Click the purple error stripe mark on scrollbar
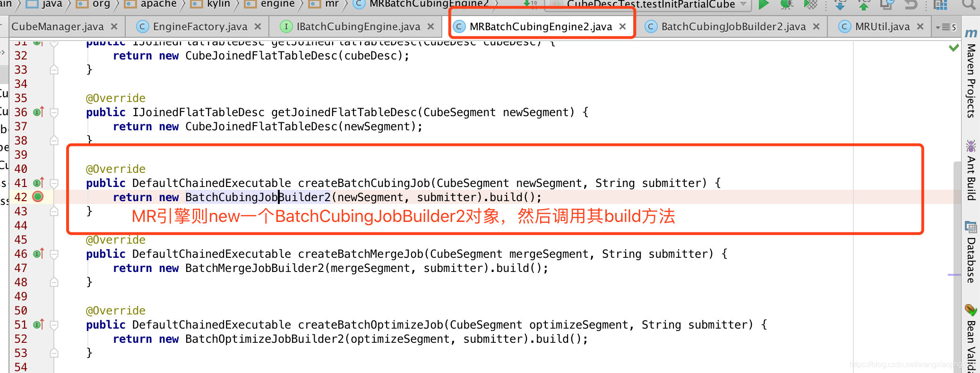This screenshot has width=980, height=373. pos(954,274)
